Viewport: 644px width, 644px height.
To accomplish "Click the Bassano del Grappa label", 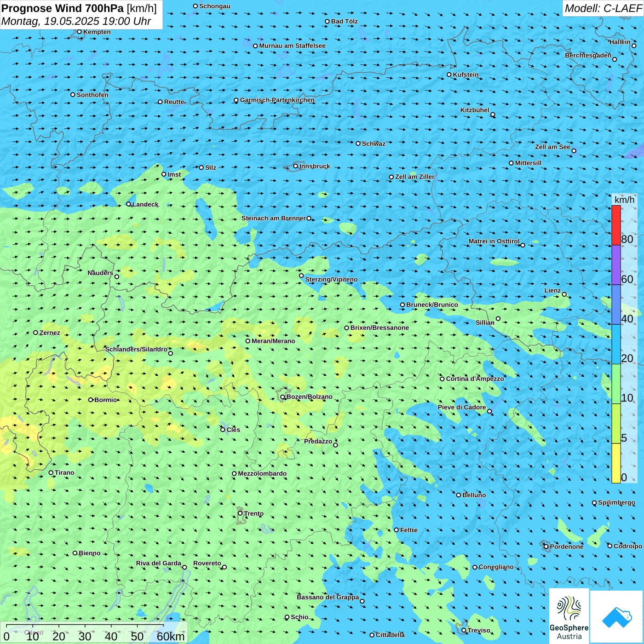I will coord(328,597).
